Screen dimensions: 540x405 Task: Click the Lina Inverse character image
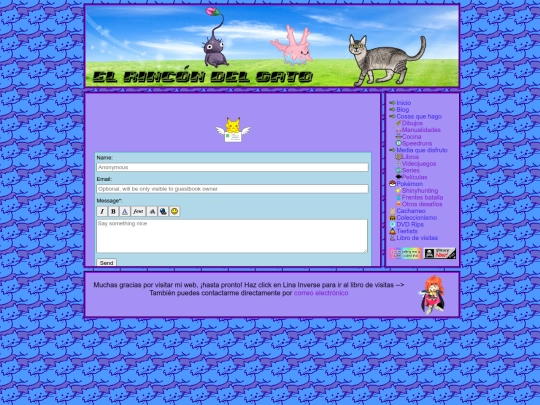tap(433, 294)
